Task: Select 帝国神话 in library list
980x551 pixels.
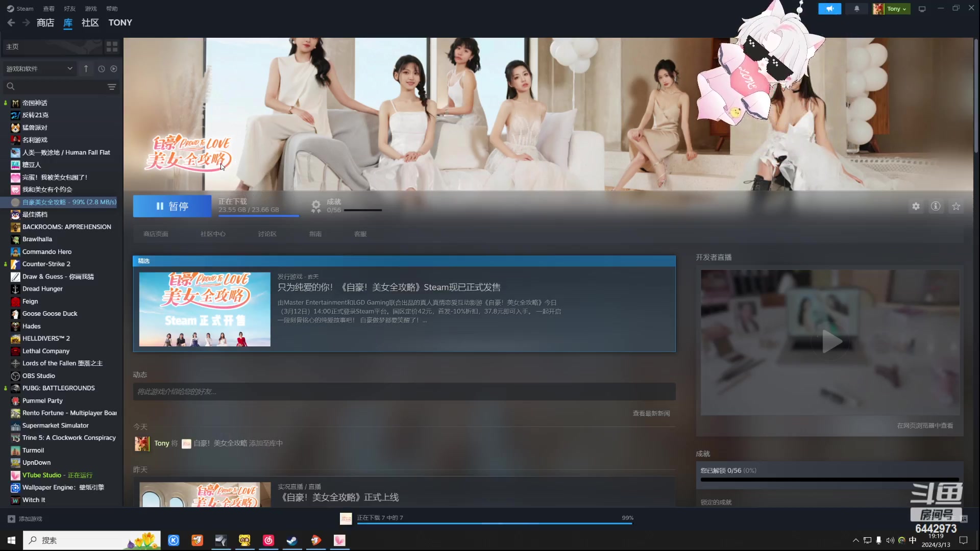Action: click(35, 103)
